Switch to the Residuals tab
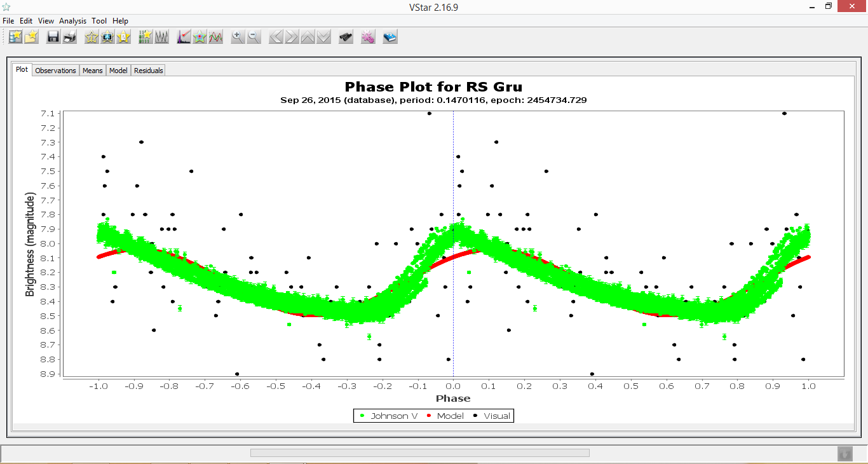The image size is (868, 464). 148,71
